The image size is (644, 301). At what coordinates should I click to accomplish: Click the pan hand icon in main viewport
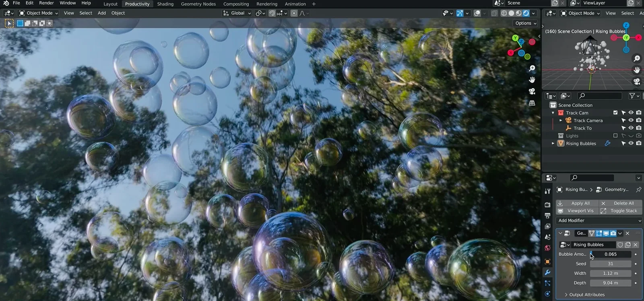(x=532, y=80)
